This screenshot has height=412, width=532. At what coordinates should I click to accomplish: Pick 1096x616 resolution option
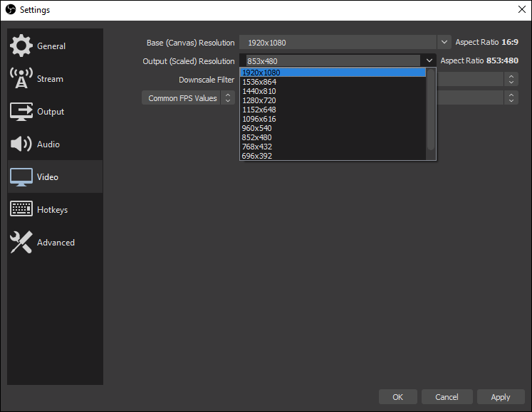(333, 119)
